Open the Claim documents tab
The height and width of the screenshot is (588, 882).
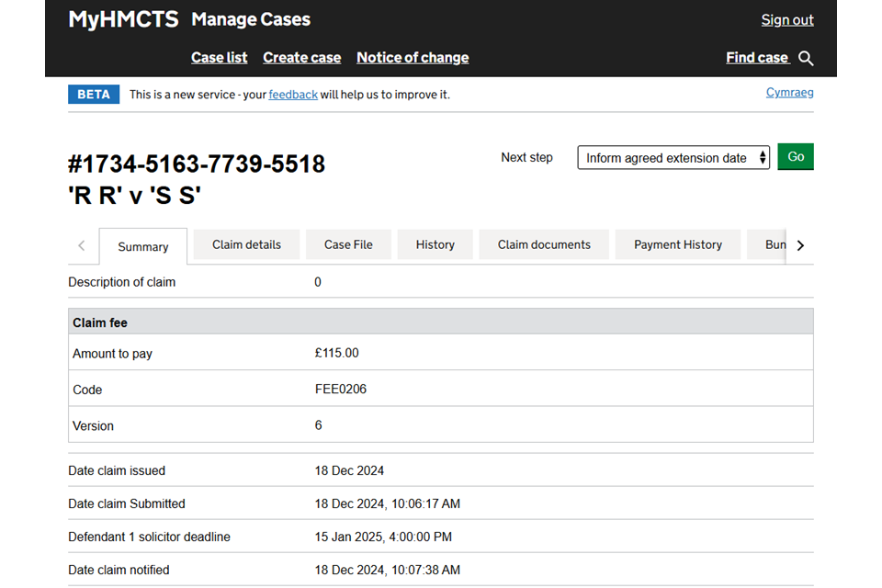(x=544, y=244)
